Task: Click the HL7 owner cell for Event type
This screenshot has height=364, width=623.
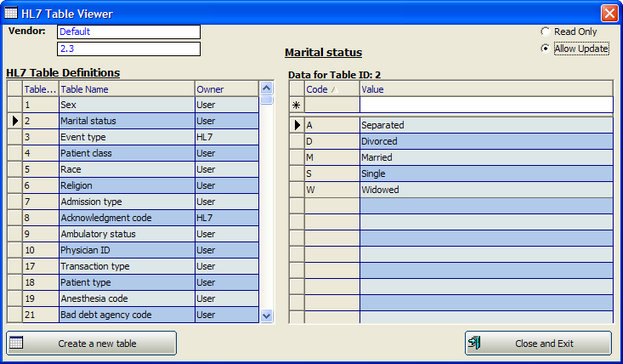Action: [226, 137]
